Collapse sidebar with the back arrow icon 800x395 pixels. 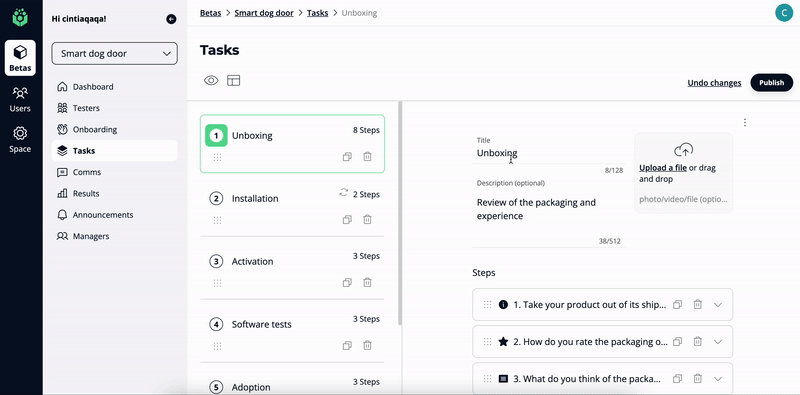coord(171,19)
